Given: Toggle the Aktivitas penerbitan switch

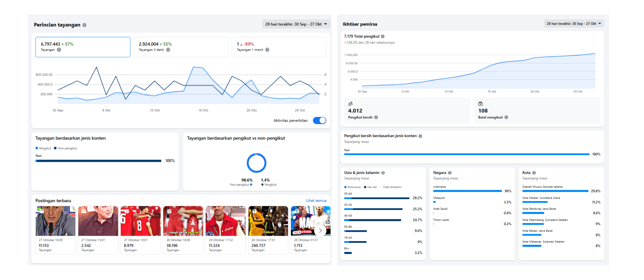Looking at the screenshot, I should point(319,120).
